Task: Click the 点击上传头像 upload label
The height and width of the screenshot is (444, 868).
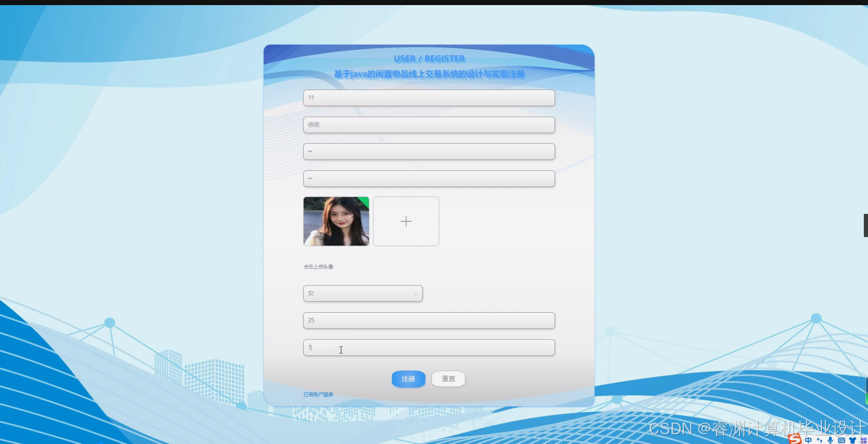Action: point(318,267)
